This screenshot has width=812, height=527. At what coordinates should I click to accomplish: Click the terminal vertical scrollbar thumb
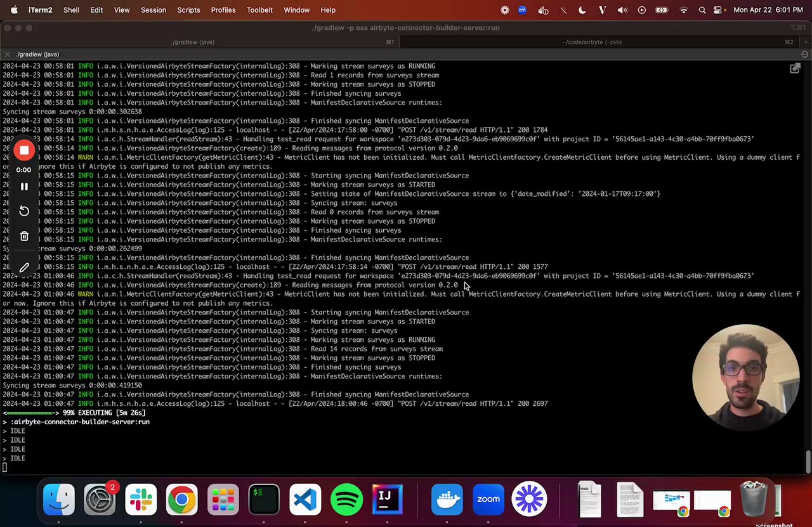click(x=808, y=461)
